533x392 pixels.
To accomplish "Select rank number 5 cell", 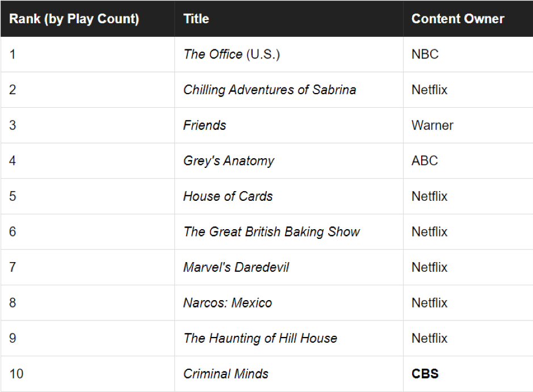I will pyautogui.click(x=12, y=196).
